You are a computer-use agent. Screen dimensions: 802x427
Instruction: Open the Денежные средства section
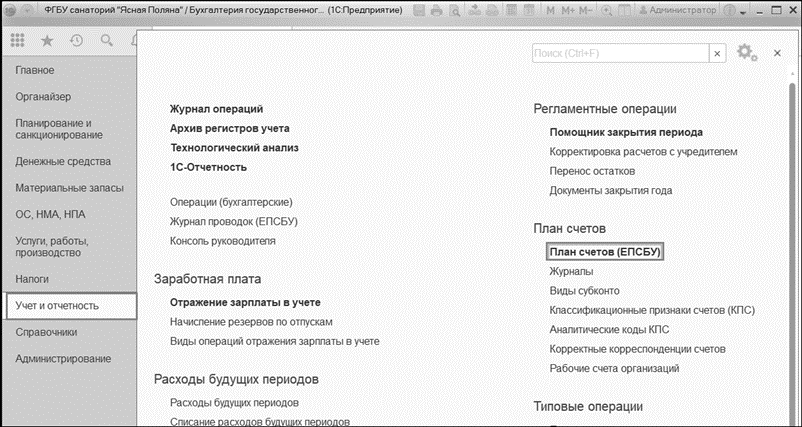pyautogui.click(x=63, y=162)
